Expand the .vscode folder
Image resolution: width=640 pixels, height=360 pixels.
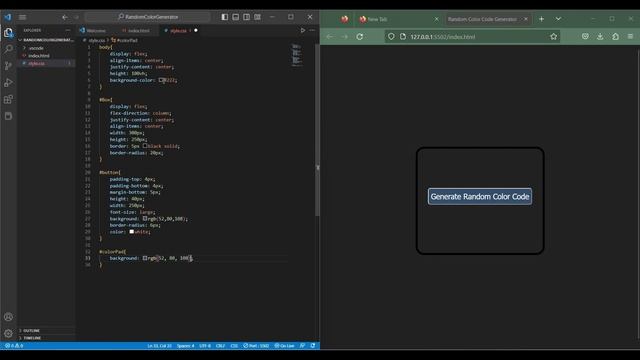pos(46,48)
